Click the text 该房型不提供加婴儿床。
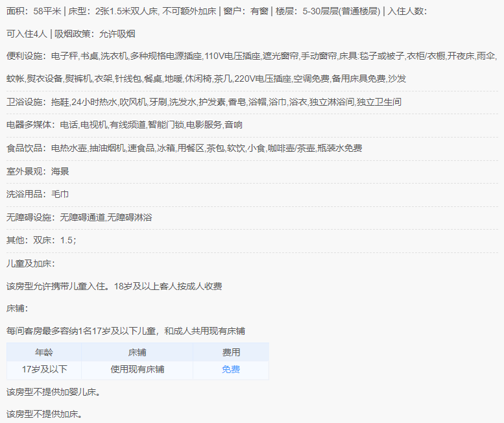This screenshot has height=423, width=504. coord(53,392)
